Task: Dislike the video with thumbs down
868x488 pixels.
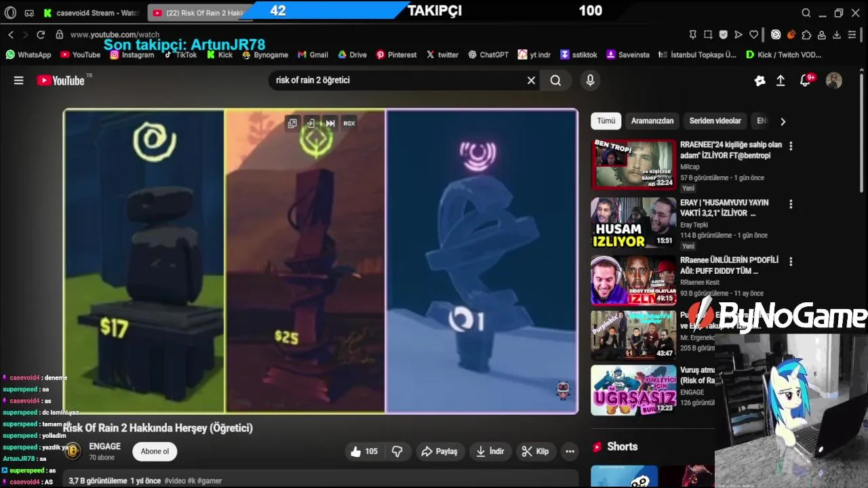Action: 397,451
